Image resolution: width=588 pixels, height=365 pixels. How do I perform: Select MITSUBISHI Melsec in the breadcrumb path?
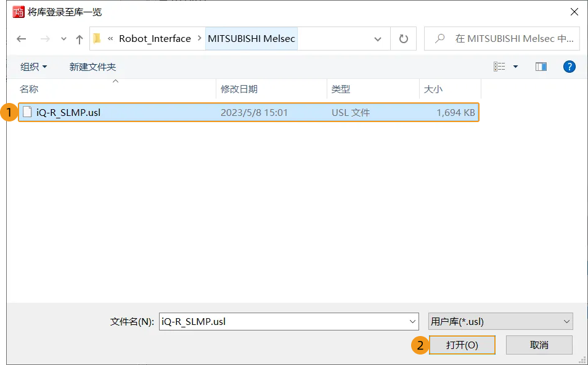click(251, 38)
